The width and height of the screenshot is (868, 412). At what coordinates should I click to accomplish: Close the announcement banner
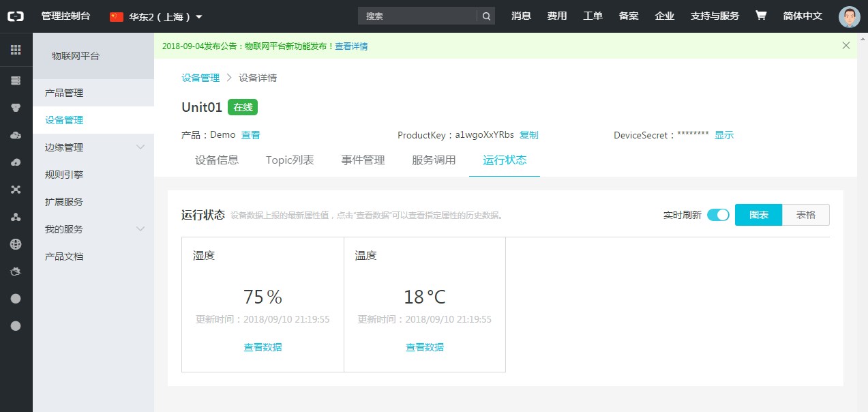(x=846, y=46)
